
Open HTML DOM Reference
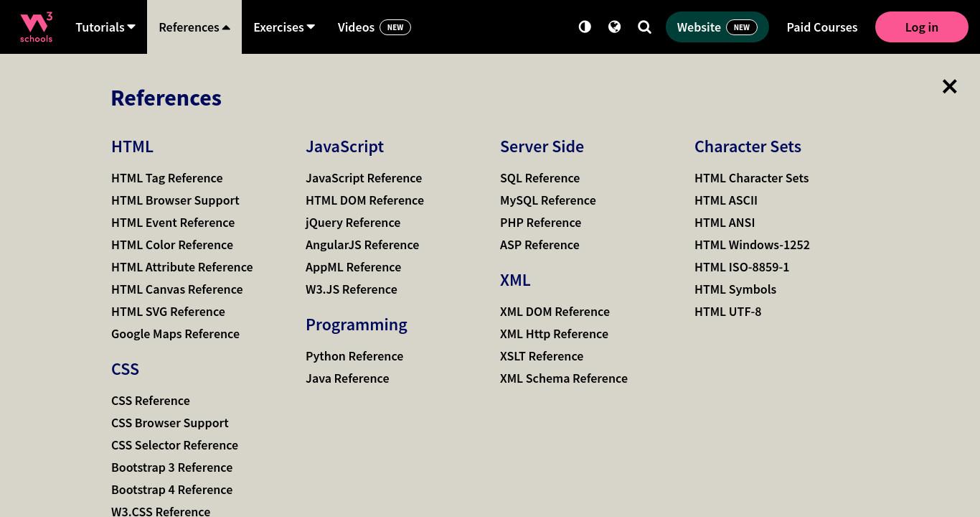click(x=364, y=200)
